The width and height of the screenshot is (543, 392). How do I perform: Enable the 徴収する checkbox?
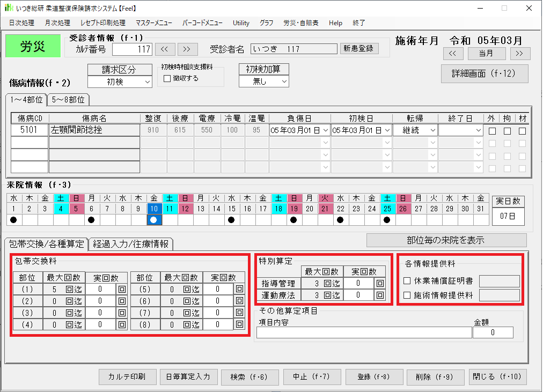167,78
